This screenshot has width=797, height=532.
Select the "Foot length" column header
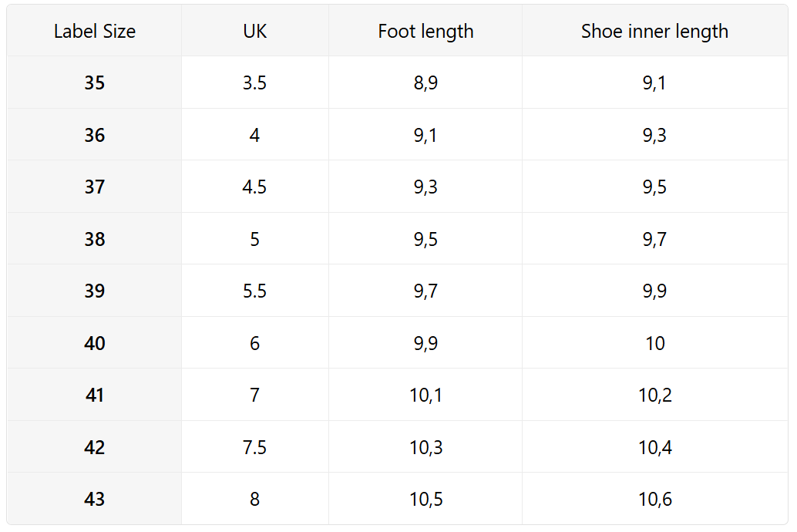(425, 32)
